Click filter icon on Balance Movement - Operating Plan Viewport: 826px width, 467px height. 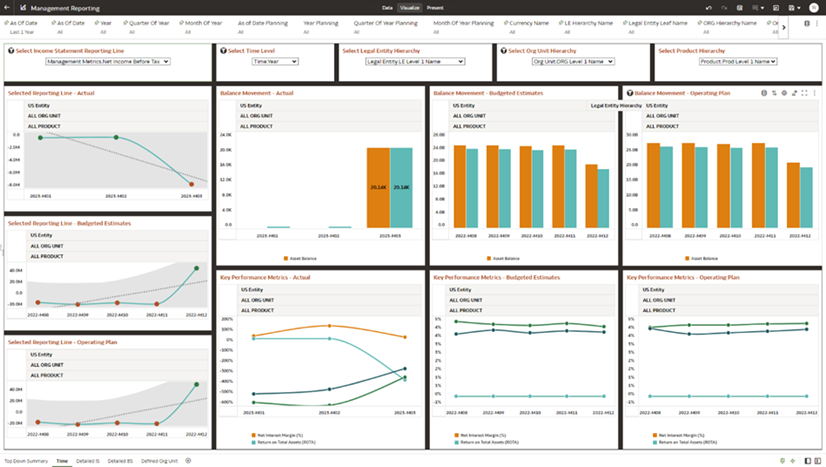[x=630, y=93]
